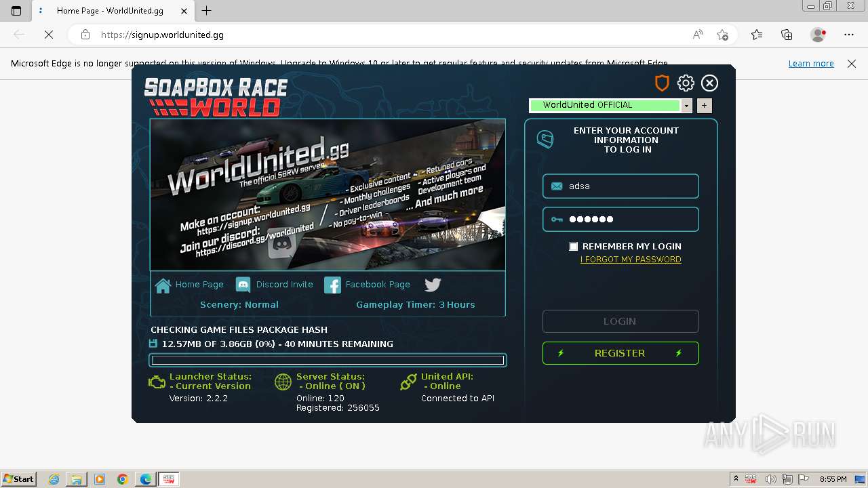868x488 pixels.
Task: Stop loading the page
Action: [49, 35]
